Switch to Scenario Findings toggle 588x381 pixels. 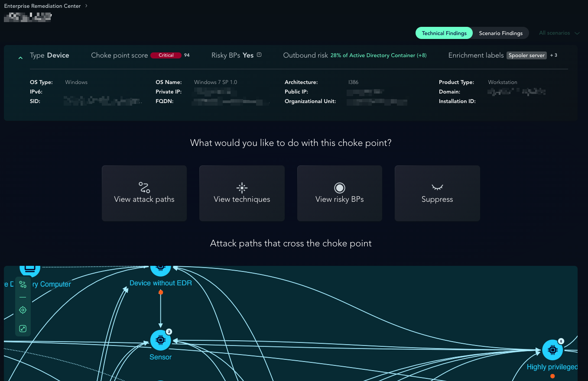[500, 33]
